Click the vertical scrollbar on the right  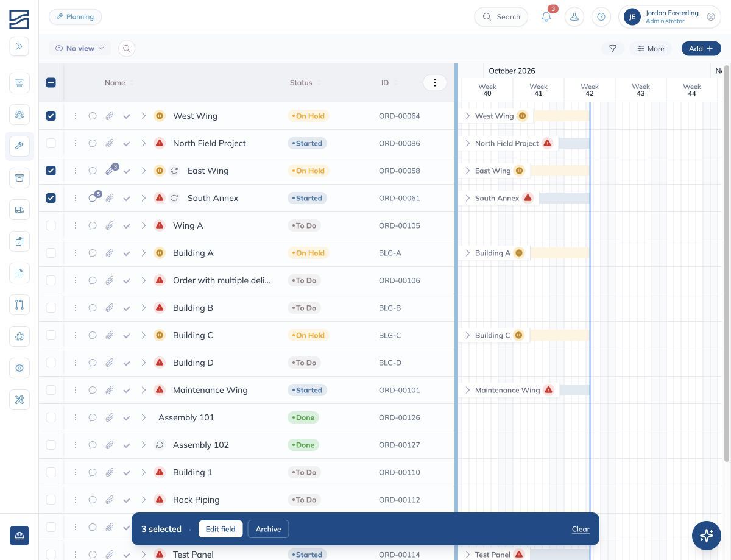pyautogui.click(x=726, y=262)
